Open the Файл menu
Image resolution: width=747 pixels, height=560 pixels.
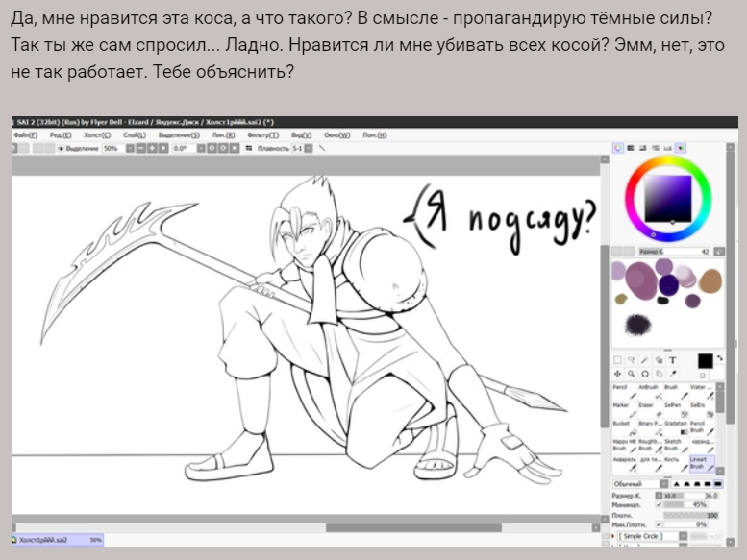[24, 136]
